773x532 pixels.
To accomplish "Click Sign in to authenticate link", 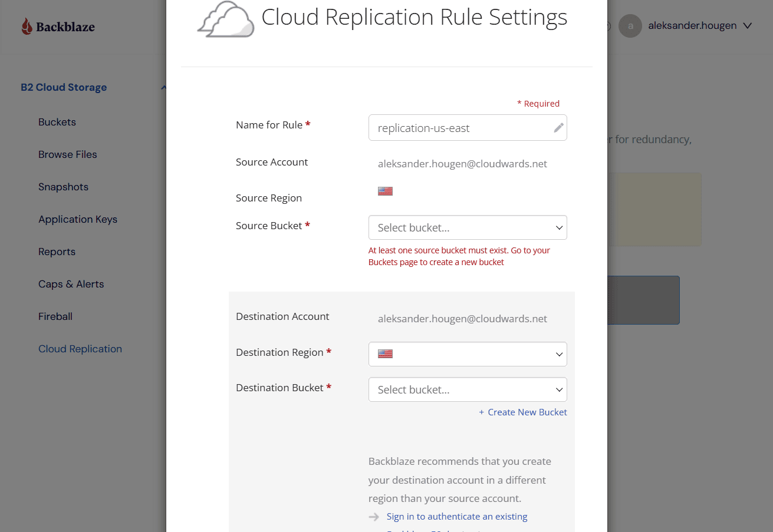I will (457, 517).
